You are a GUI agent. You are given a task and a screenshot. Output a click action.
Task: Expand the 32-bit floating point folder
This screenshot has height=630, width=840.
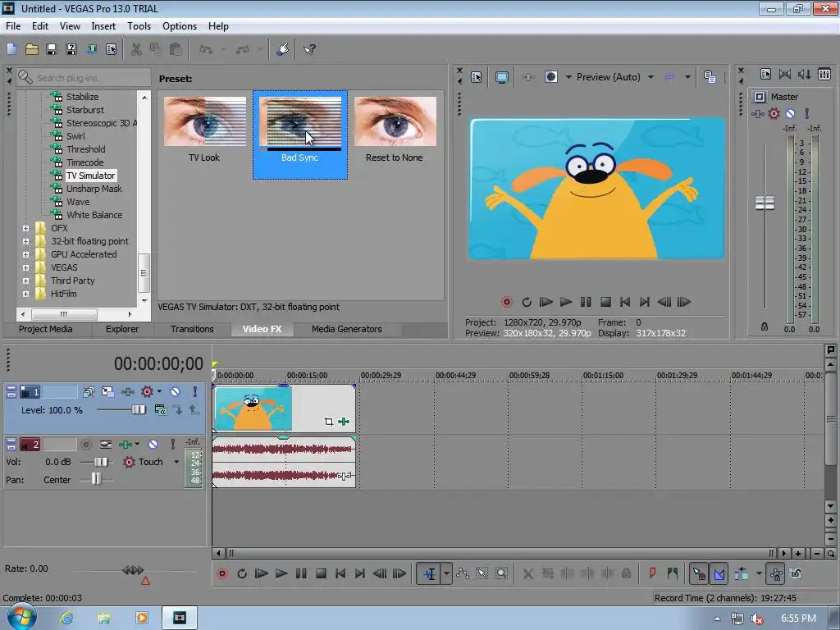(x=25, y=241)
